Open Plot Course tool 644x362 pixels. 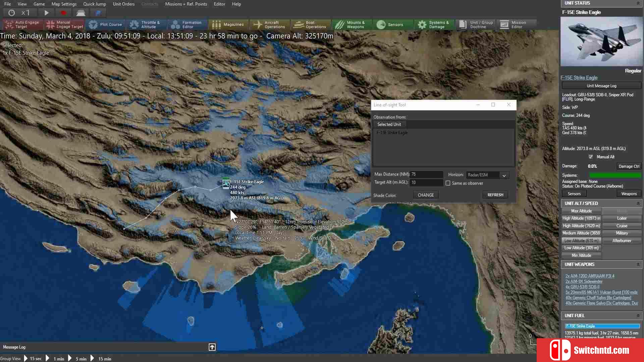105,24
